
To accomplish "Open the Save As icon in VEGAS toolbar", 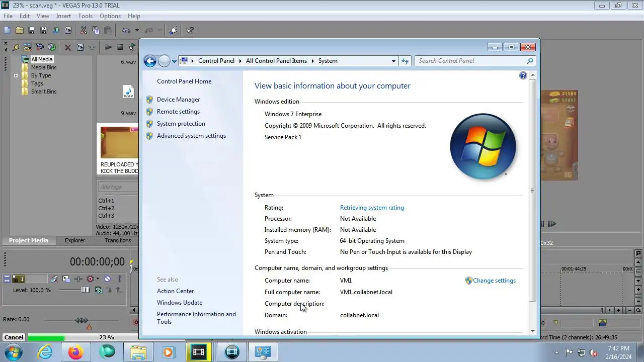I will tap(44, 30).
